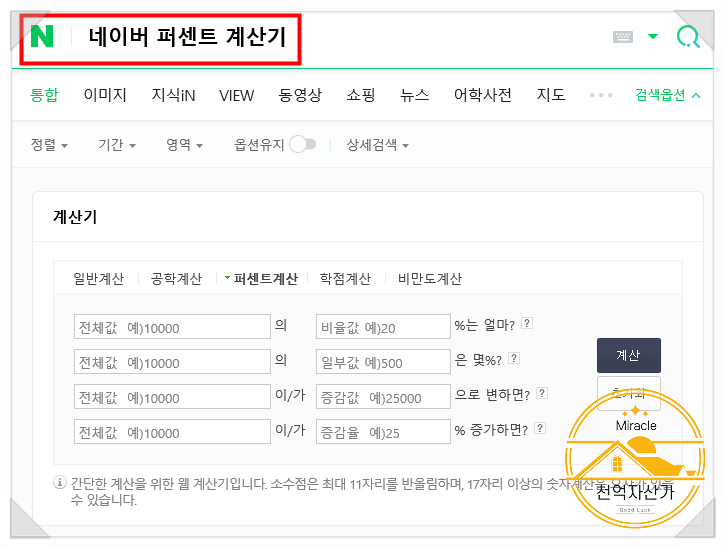725x548 pixels.
Task: Open the 어학사전 tab
Action: pos(483,95)
